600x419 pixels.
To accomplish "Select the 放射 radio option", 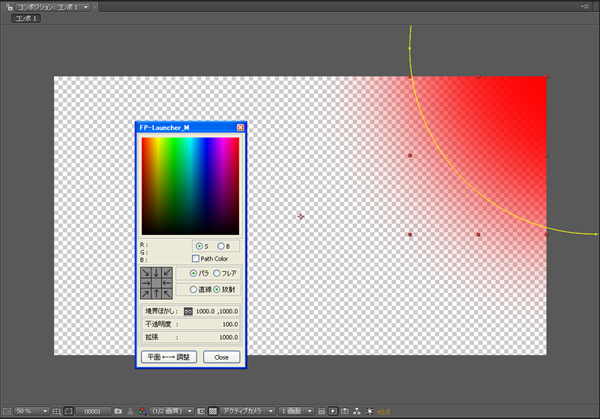I will tap(217, 290).
